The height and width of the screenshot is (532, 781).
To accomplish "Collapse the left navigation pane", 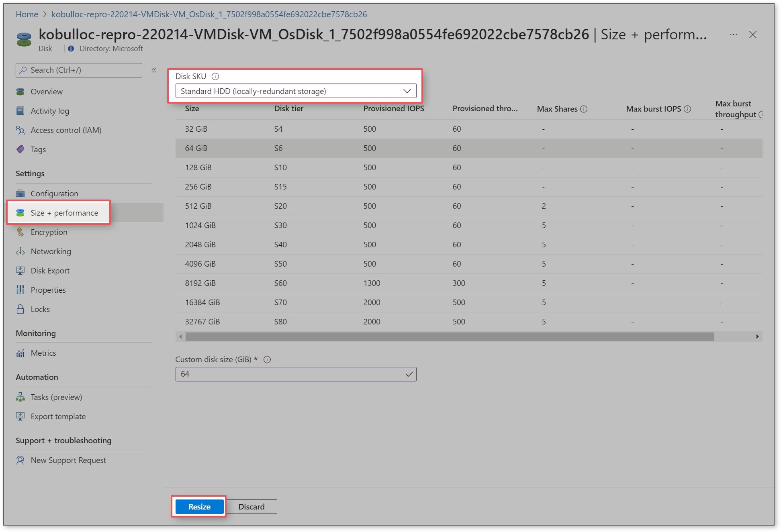I will pyautogui.click(x=153, y=70).
